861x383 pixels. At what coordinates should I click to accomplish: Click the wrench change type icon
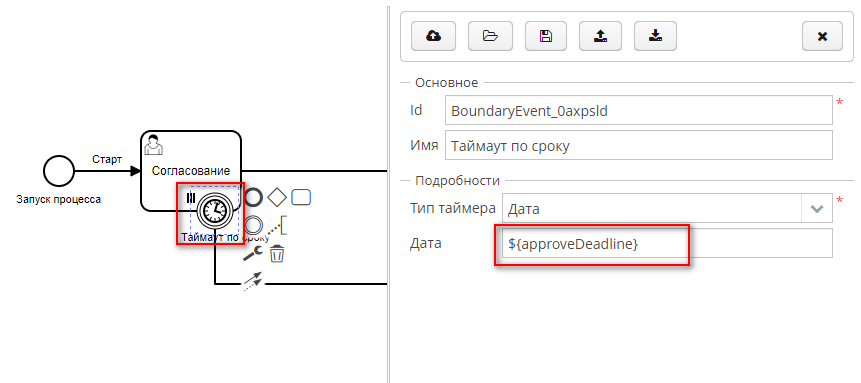pos(253,253)
